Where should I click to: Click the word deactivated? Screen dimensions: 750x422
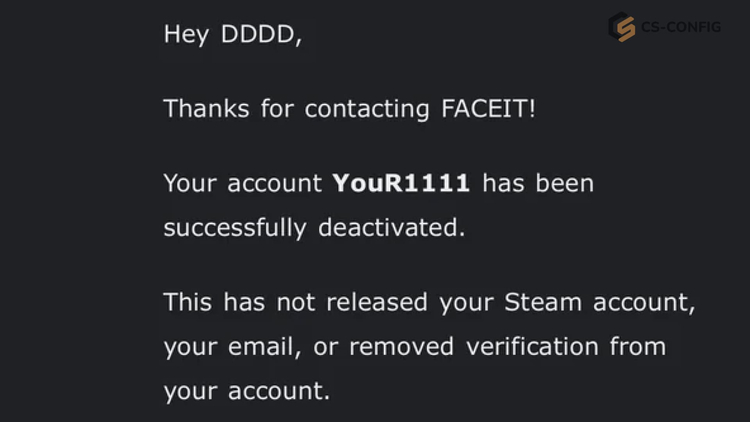(x=391, y=227)
